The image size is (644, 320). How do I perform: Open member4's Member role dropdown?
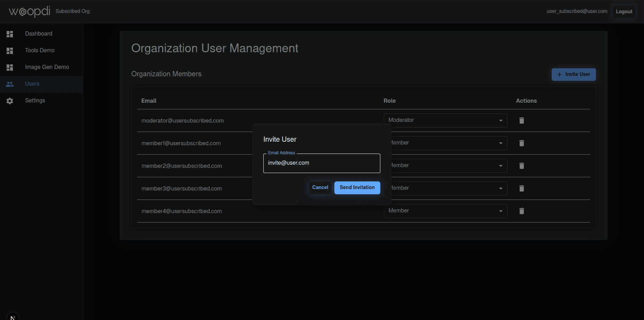pyautogui.click(x=445, y=211)
